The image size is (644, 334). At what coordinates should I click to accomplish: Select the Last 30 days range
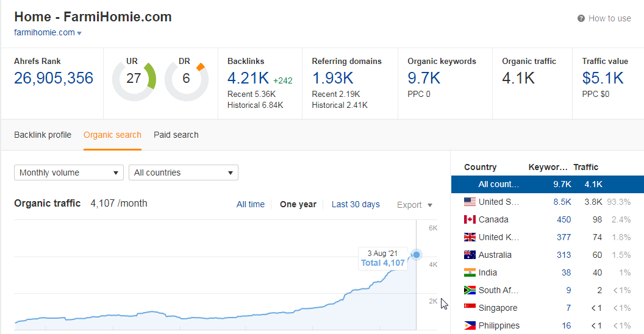pos(356,205)
